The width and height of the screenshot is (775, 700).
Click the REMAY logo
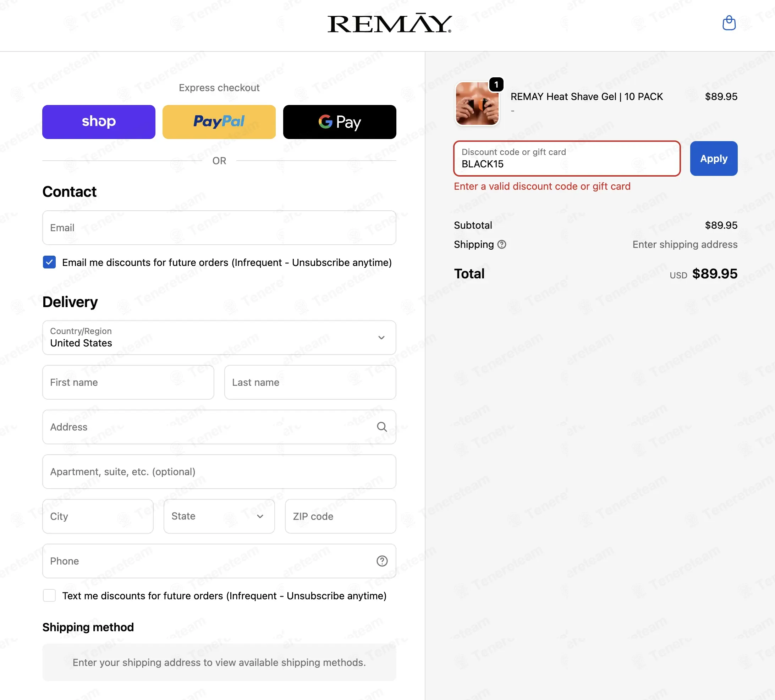(x=389, y=23)
